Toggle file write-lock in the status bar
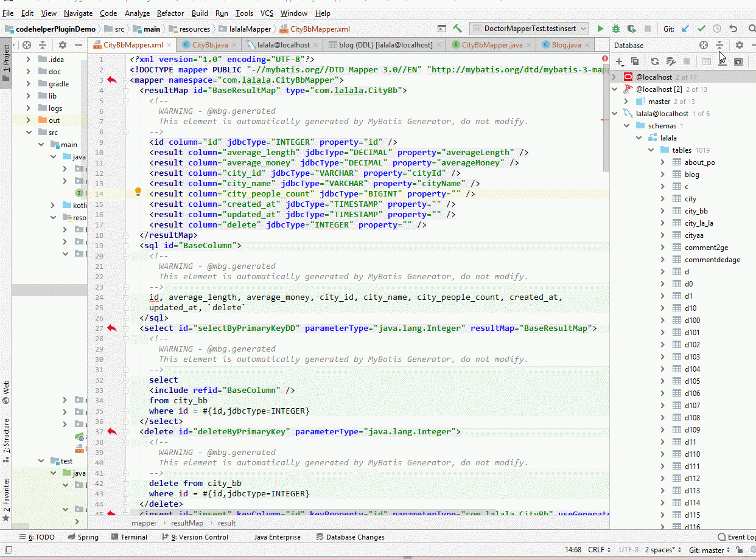 click(x=740, y=549)
